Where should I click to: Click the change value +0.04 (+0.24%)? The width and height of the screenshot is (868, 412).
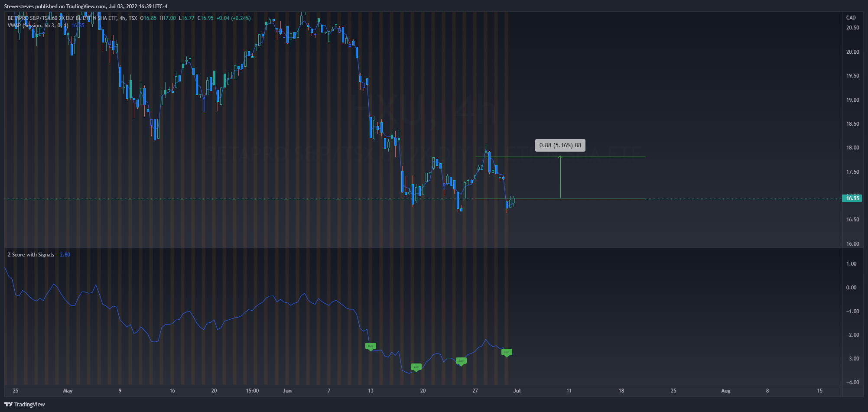point(234,18)
